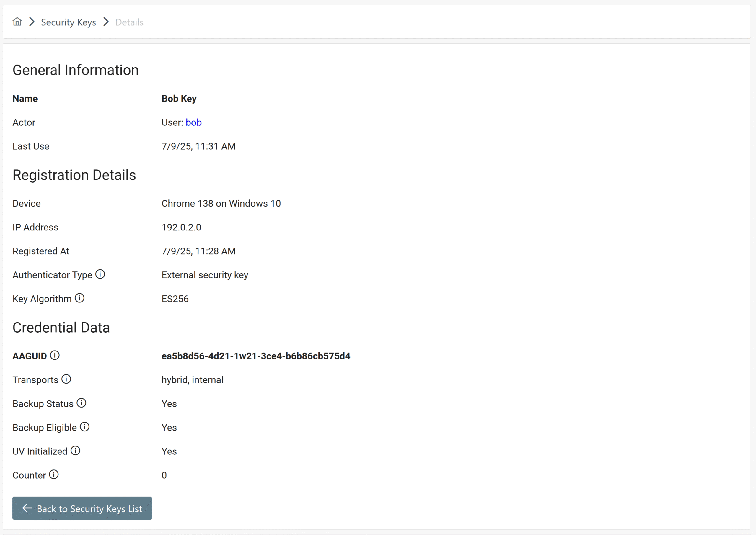Click the AAGUID info icon
The height and width of the screenshot is (535, 756).
55,355
